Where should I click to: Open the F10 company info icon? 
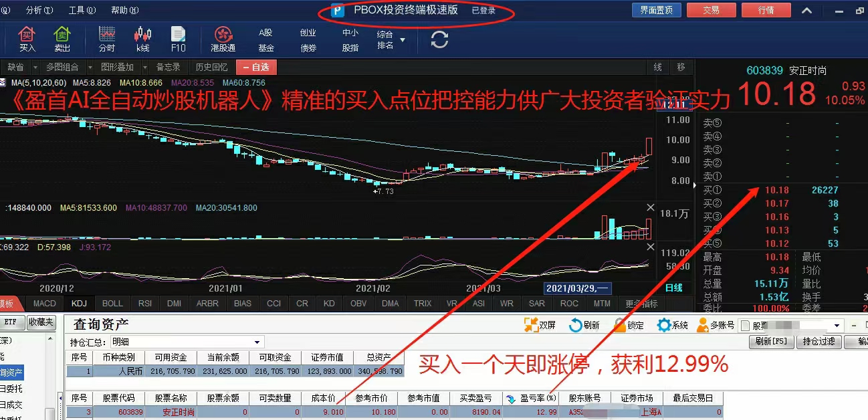178,39
